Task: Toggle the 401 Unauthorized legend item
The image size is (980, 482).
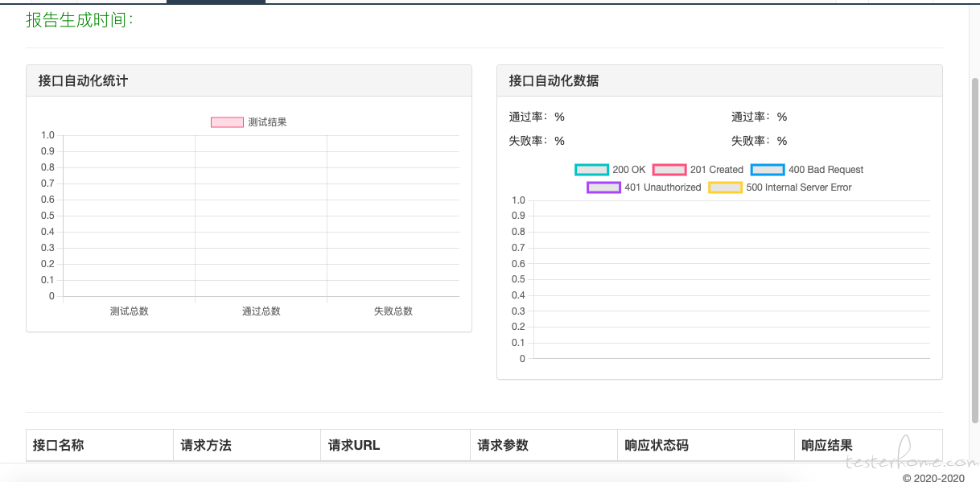Action: (644, 187)
